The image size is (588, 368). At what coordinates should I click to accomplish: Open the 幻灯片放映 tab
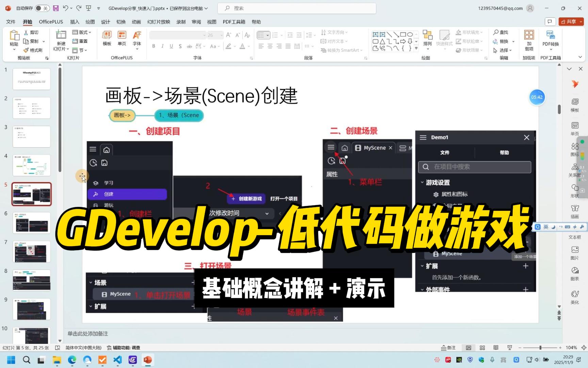159,22
